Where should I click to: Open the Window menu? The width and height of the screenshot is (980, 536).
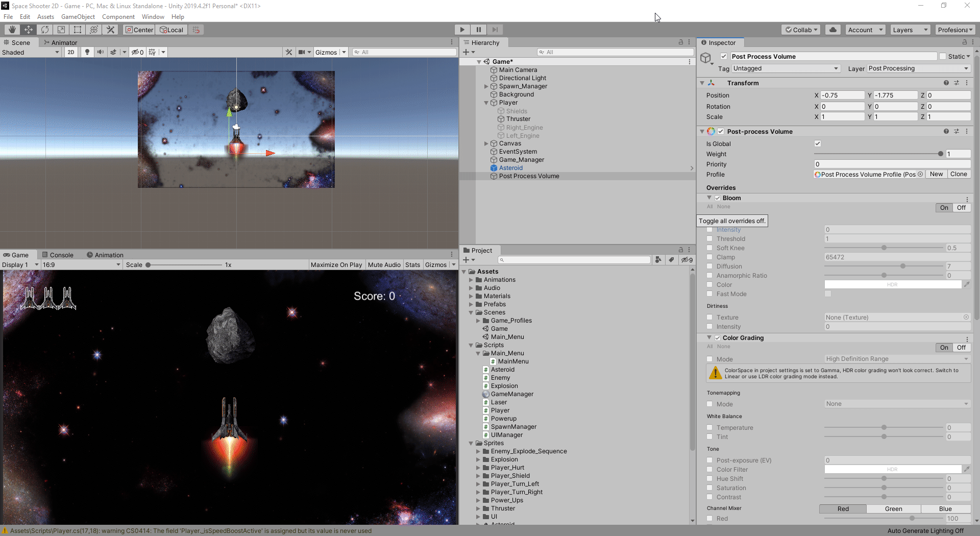point(153,17)
